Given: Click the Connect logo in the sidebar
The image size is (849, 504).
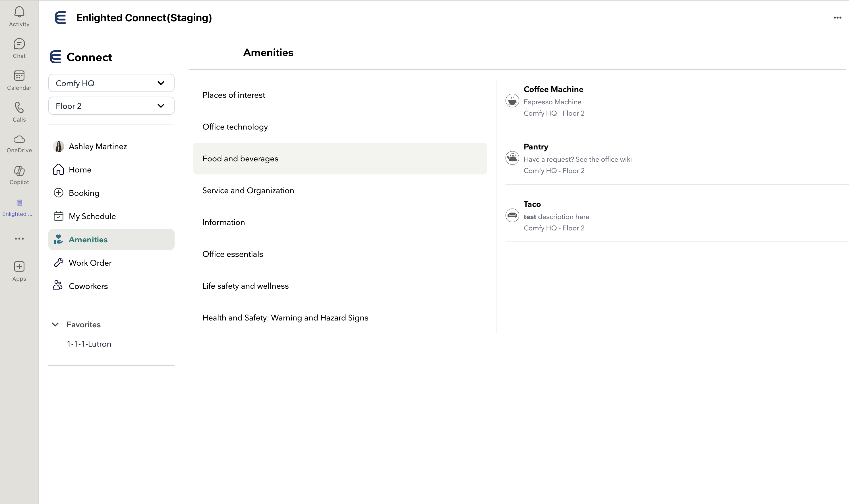Looking at the screenshot, I should 55,57.
